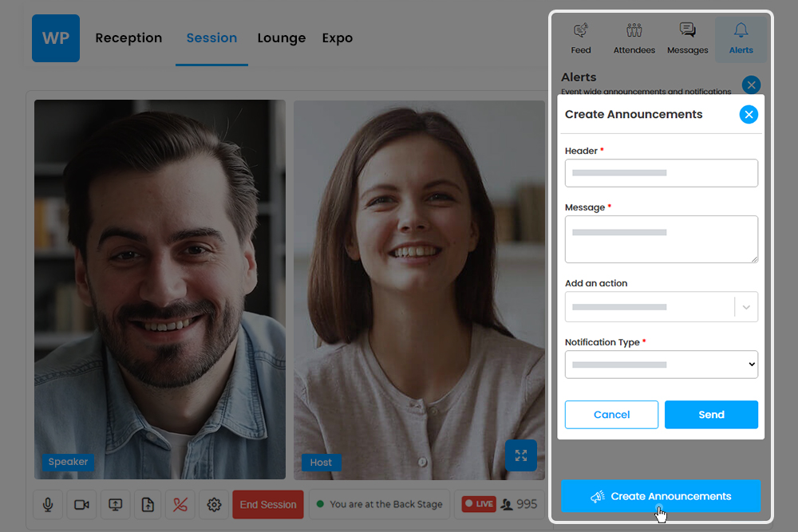Open the Feed panel
This screenshot has height=532, width=798.
pos(581,38)
